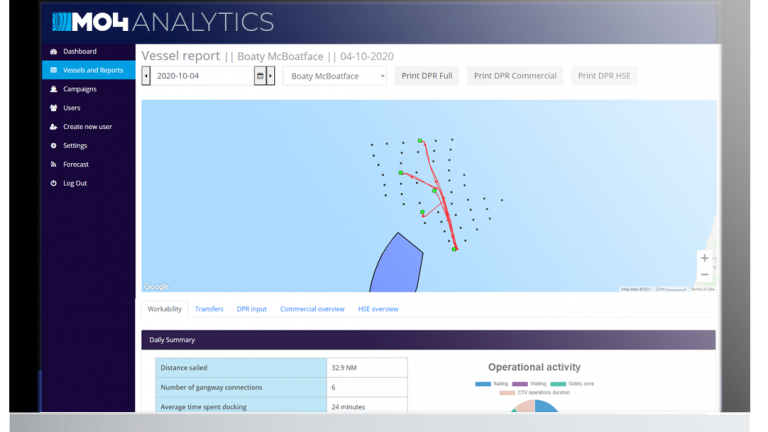The height and width of the screenshot is (432, 768).
Task: Open the Boaty McBoatface vessel dropdown
Action: point(335,76)
